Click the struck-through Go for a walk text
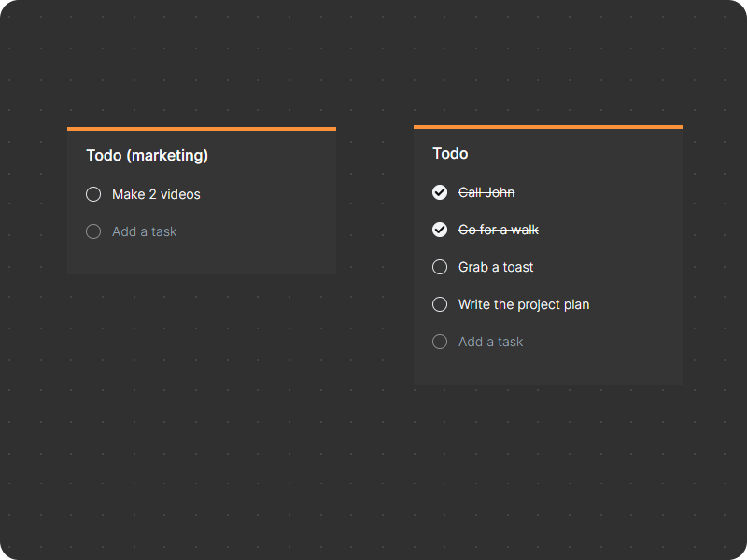The height and width of the screenshot is (560, 747). pyautogui.click(x=498, y=230)
